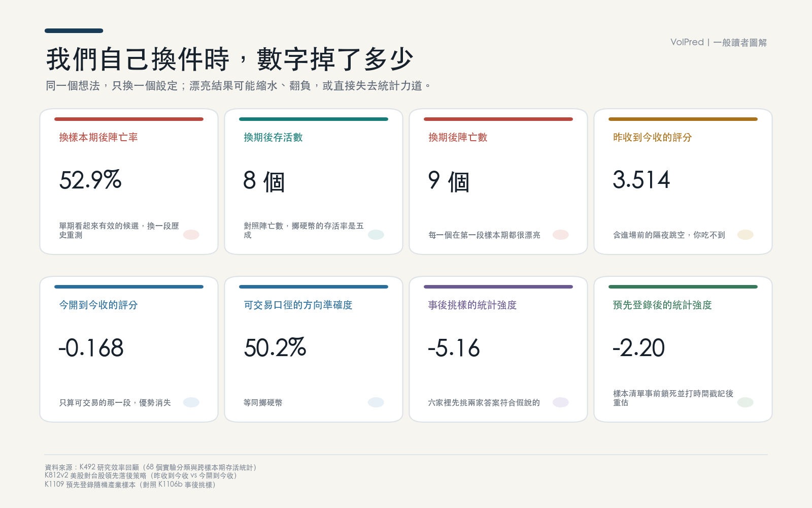
Task: Click the value -5.16
Action: coord(454,348)
